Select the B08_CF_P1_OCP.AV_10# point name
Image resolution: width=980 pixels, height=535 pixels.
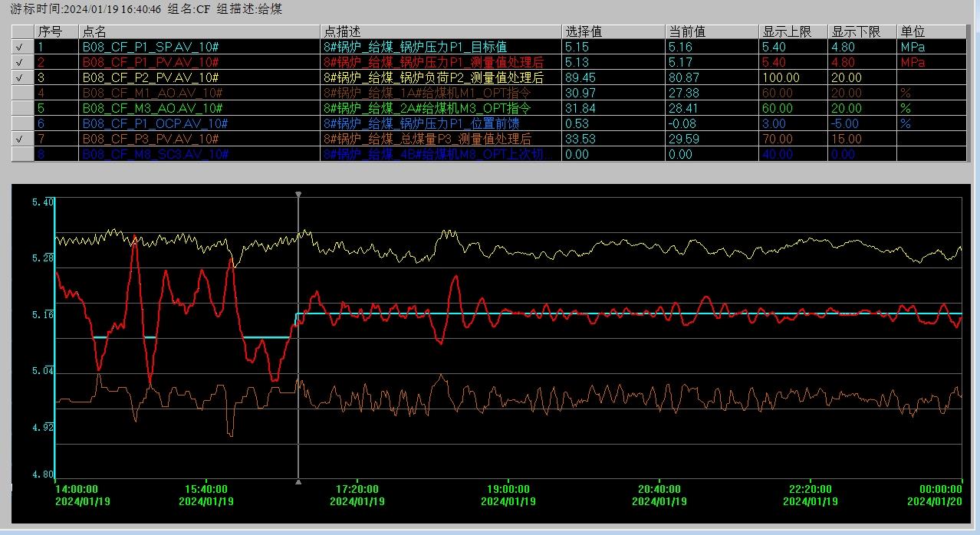[155, 123]
